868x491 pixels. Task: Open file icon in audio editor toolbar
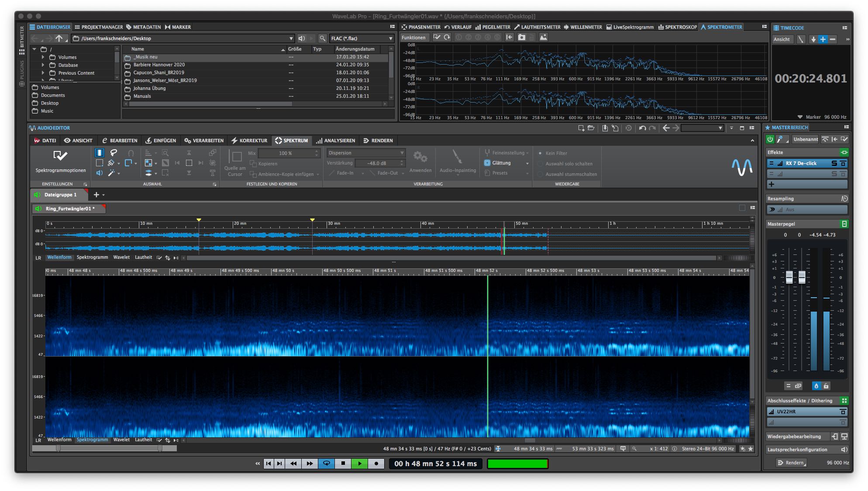[x=591, y=128]
